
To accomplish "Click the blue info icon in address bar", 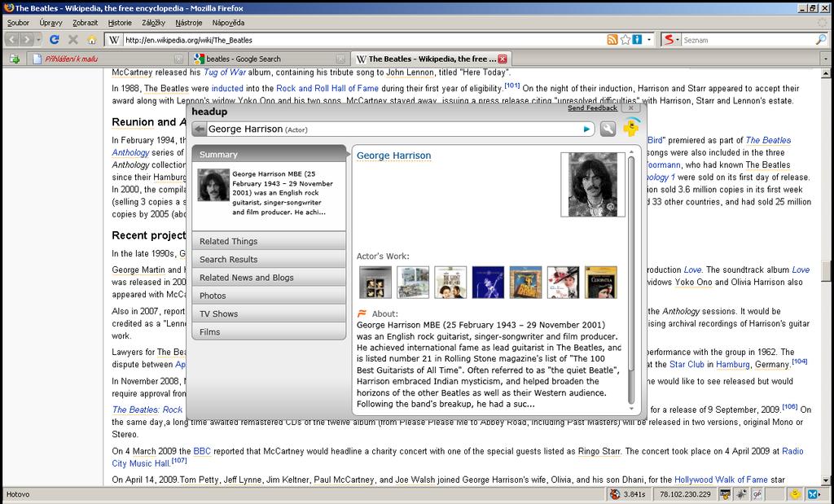I will [x=637, y=40].
